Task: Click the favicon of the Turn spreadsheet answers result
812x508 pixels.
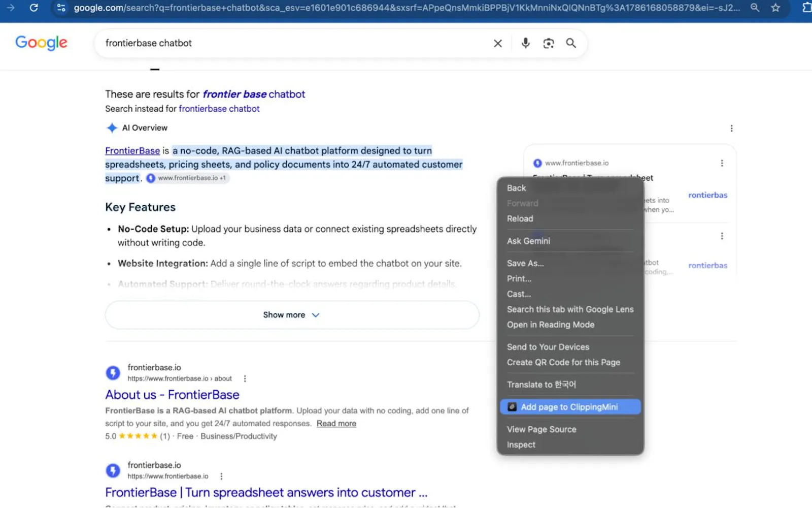Action: click(x=113, y=470)
